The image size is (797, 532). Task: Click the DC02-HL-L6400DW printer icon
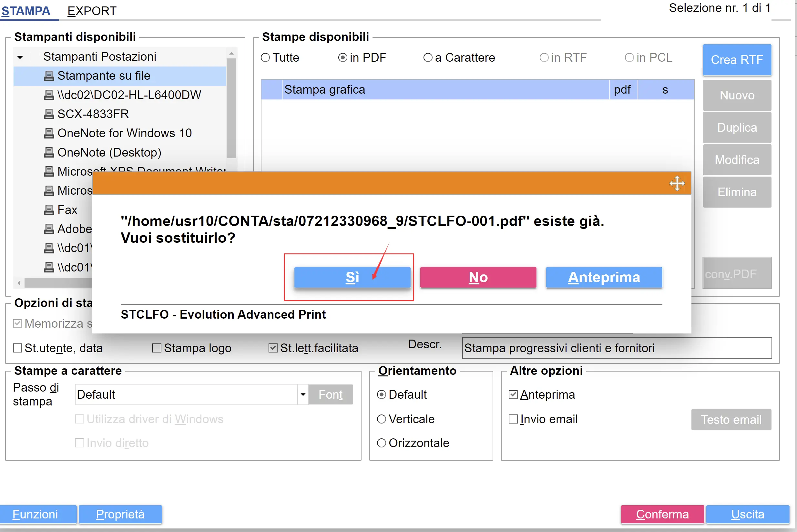(x=49, y=95)
